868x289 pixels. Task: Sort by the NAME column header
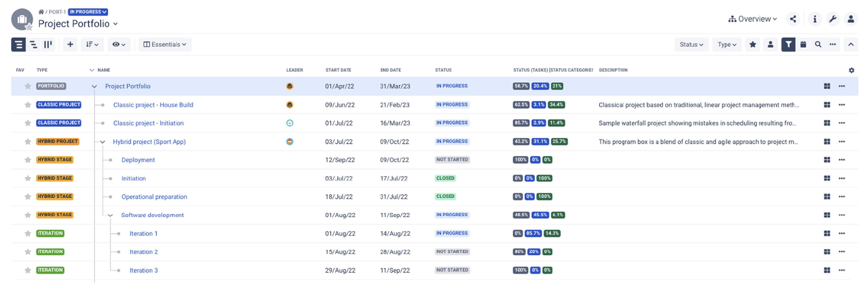click(x=104, y=70)
